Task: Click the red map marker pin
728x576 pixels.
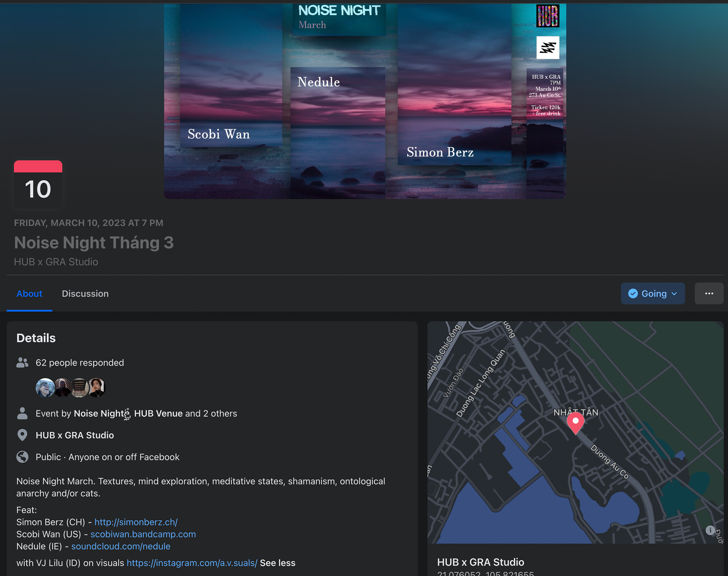Action: [x=575, y=423]
